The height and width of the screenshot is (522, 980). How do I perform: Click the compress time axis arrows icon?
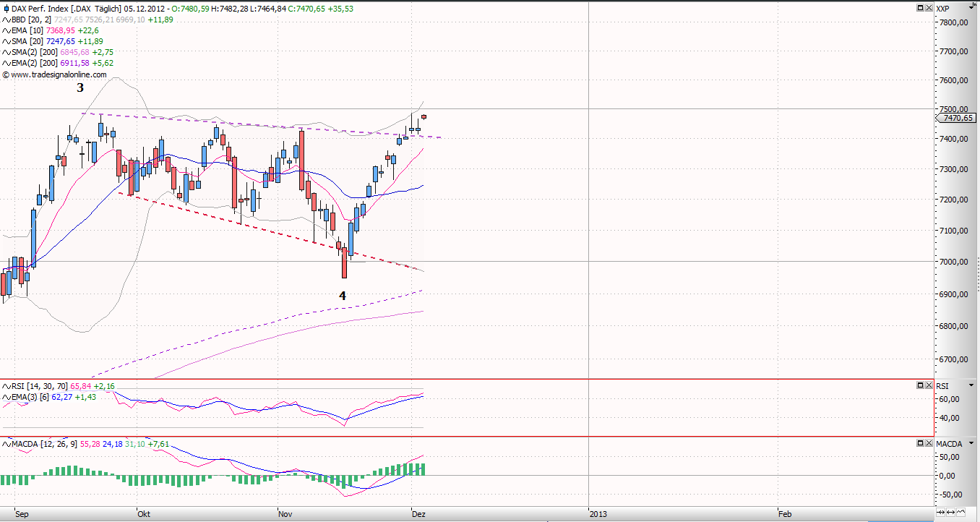click(939, 513)
